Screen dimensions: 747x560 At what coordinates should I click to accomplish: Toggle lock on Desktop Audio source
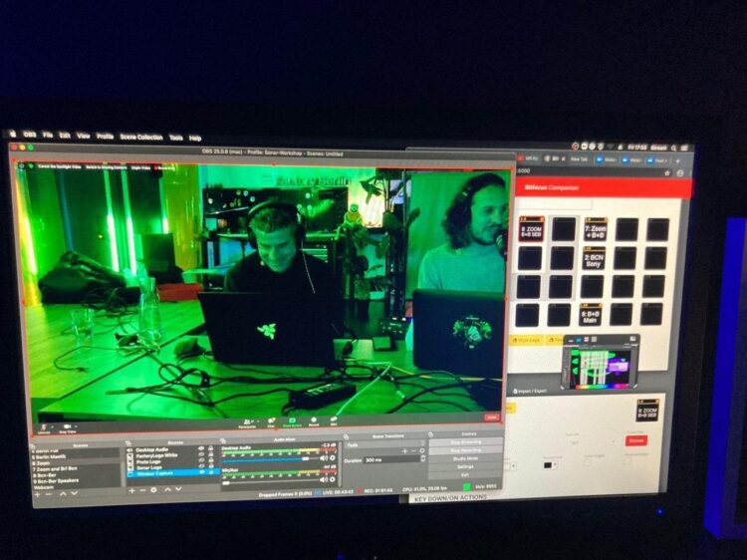pos(210,448)
